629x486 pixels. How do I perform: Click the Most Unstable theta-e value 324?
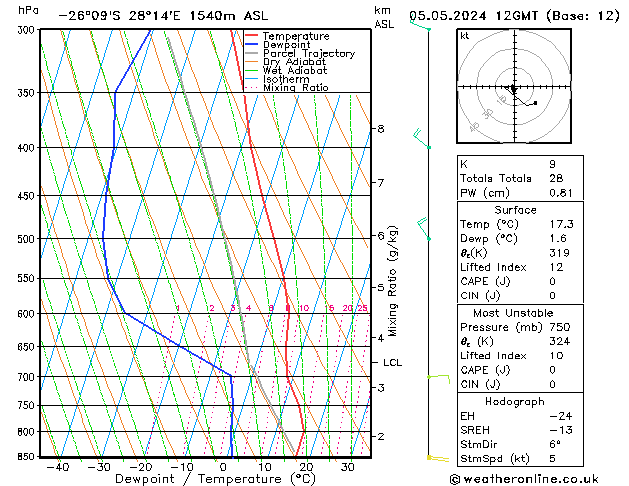(559, 342)
